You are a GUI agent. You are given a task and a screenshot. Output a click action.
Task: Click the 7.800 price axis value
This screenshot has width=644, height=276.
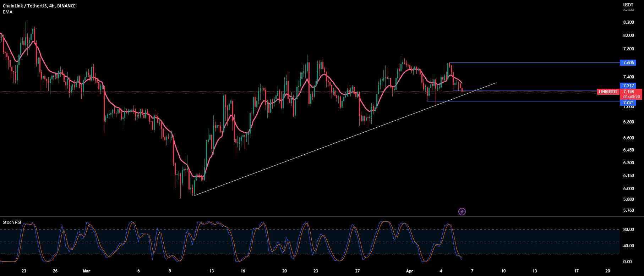[x=628, y=49]
